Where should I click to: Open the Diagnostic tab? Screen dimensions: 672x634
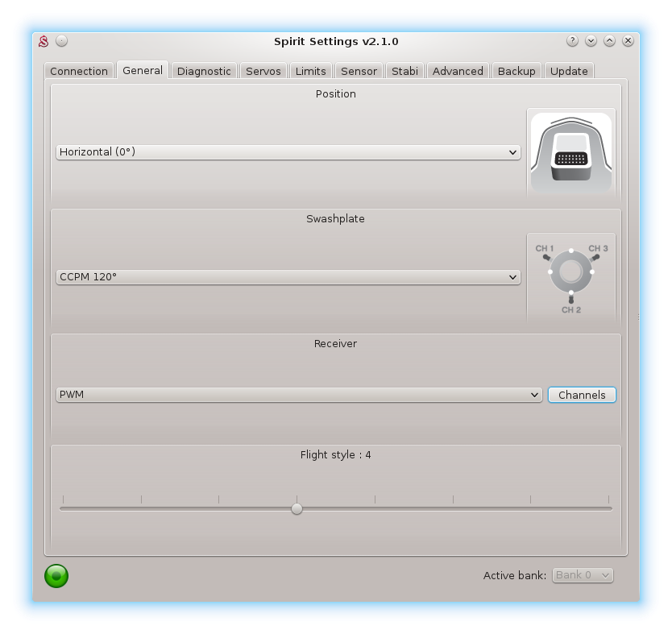[x=204, y=71]
